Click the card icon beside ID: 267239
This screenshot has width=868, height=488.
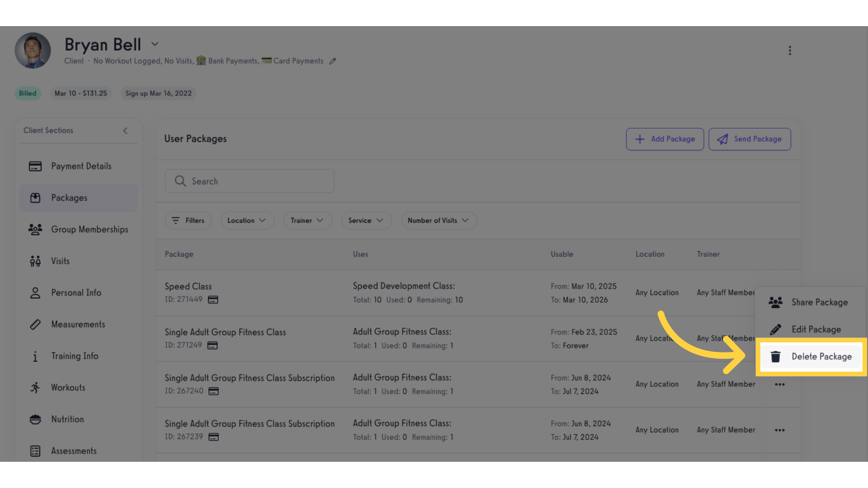pos(213,437)
